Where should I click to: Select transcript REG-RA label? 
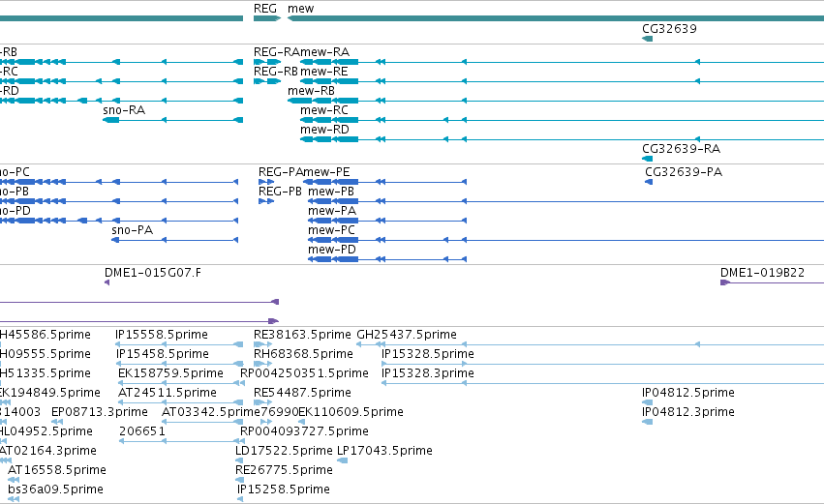[276, 52]
